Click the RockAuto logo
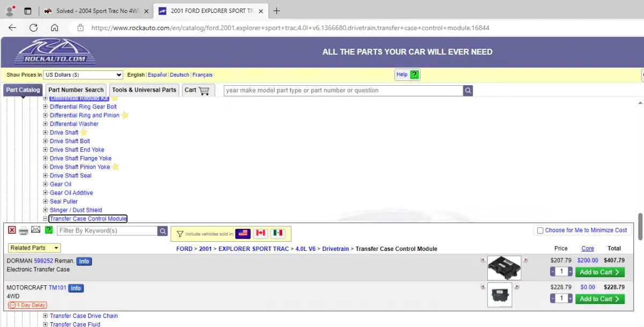644x327 pixels. click(55, 51)
